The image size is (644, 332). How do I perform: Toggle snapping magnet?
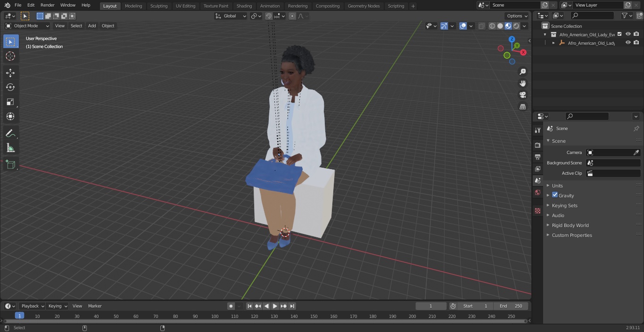click(269, 16)
